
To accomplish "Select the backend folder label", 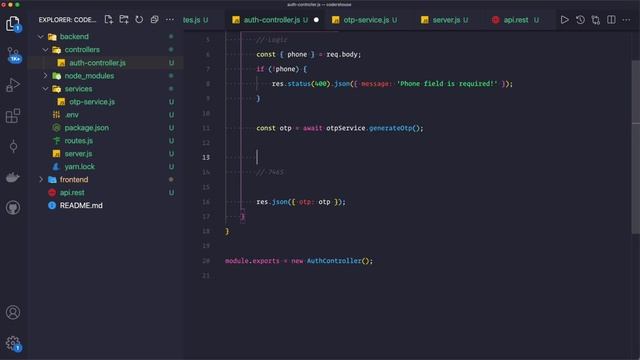I will pyautogui.click(x=74, y=37).
